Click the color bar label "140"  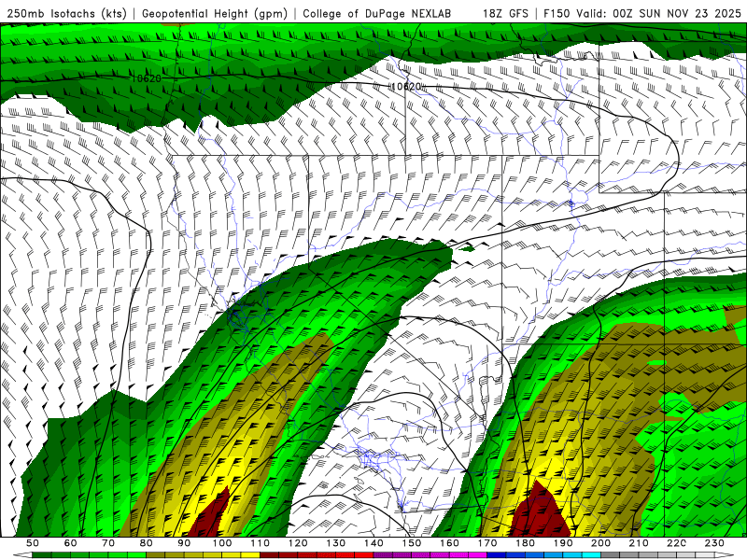click(x=373, y=543)
